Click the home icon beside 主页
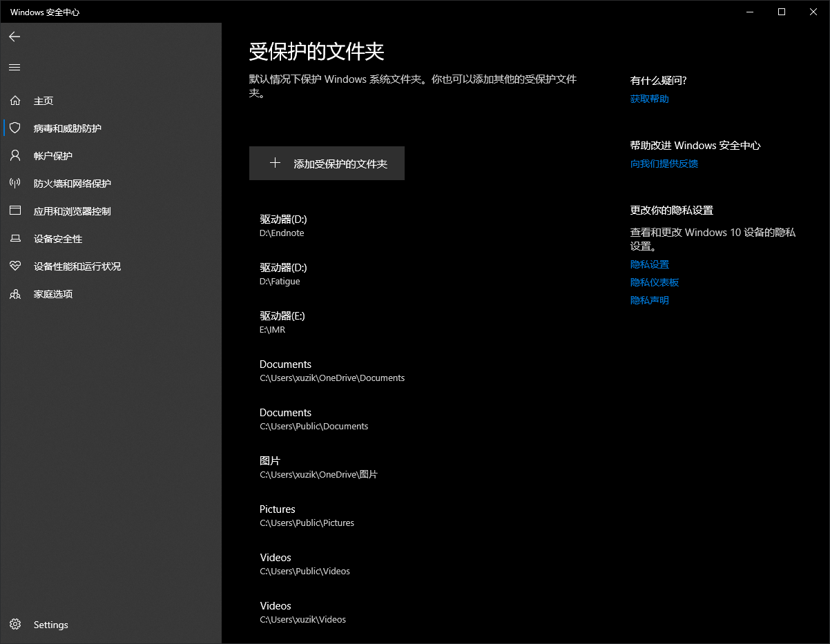 click(x=15, y=101)
